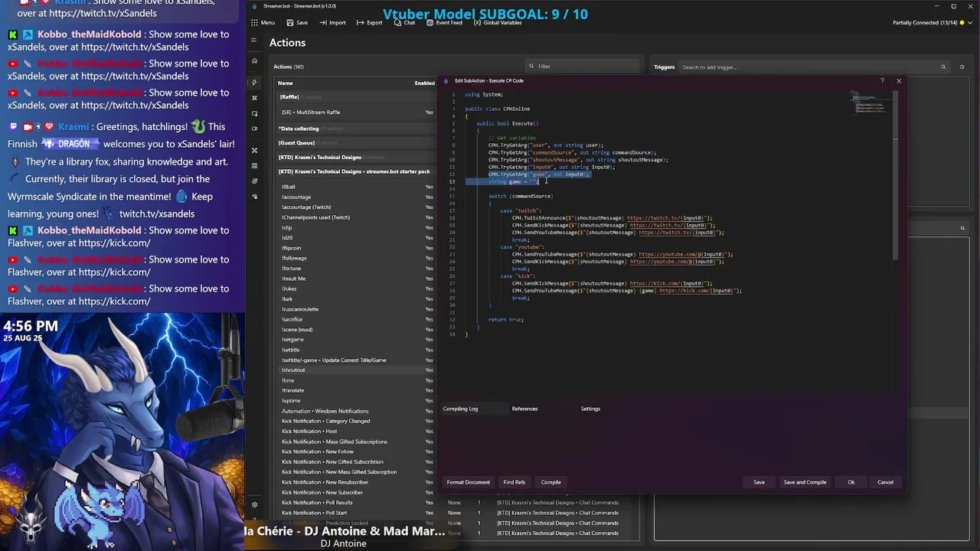Image resolution: width=980 pixels, height=551 pixels.
Task: Collapse the streamer.bot starter pack group
Action: point(356,172)
